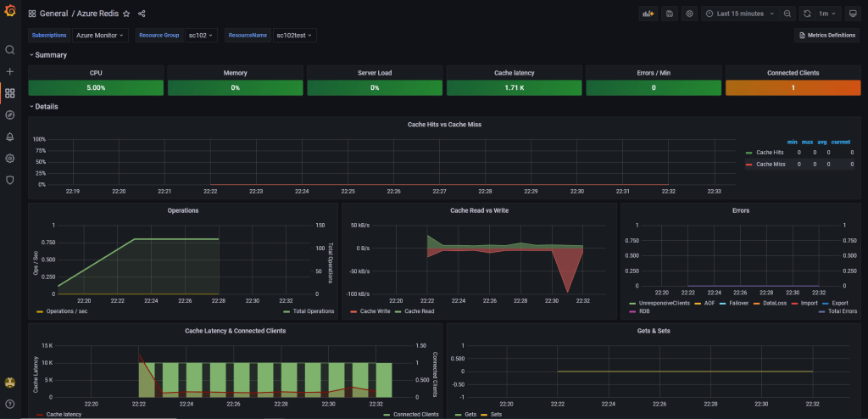Open the Explore compass icon

click(10, 115)
